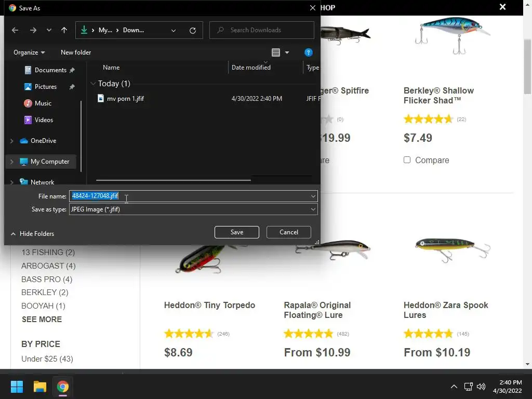Go back in Save As dialog
This screenshot has height=399, width=532.
click(15, 30)
